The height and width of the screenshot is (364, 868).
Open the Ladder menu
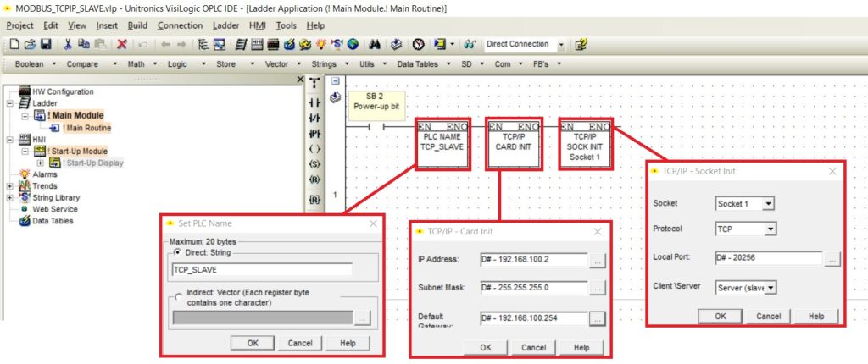(x=225, y=25)
